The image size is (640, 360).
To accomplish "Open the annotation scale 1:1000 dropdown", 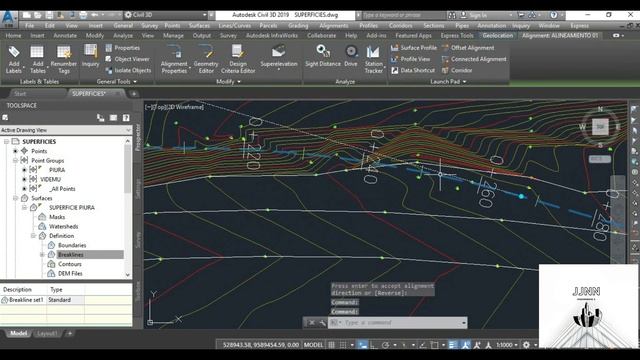I will (507, 345).
